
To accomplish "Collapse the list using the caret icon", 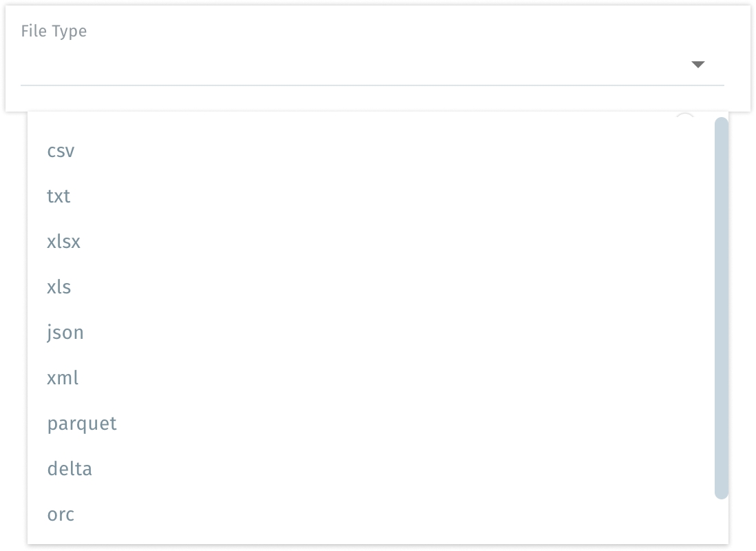I will point(697,65).
